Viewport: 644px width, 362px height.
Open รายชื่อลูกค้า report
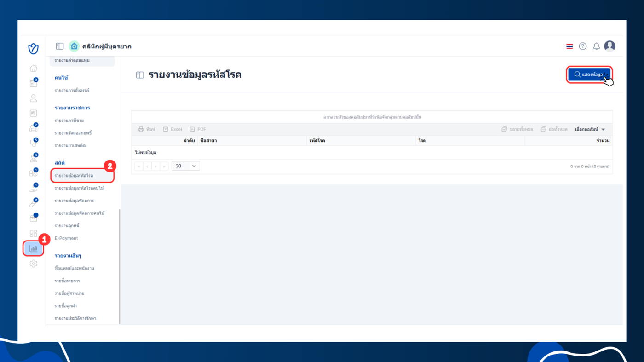(x=66, y=306)
